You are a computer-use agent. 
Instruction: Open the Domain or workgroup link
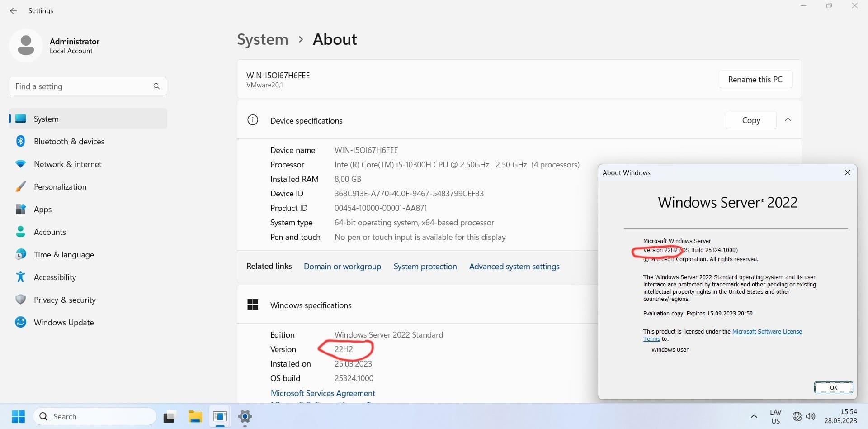click(x=342, y=267)
